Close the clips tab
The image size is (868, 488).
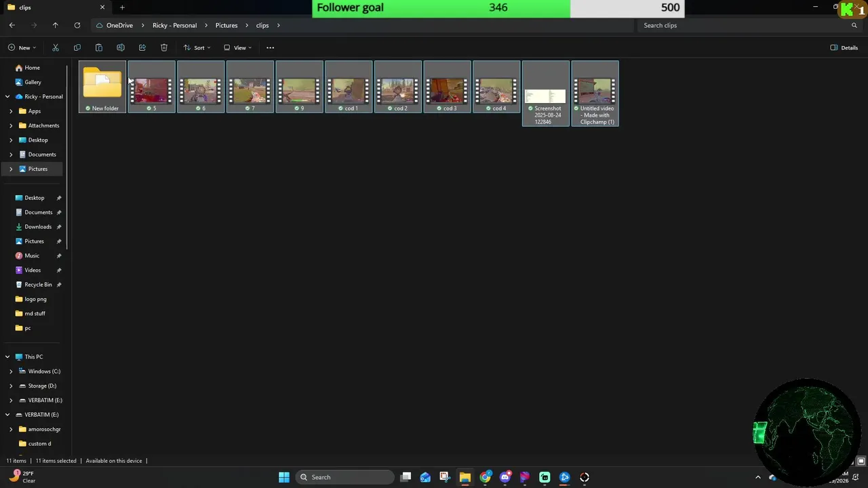pyautogui.click(x=102, y=7)
